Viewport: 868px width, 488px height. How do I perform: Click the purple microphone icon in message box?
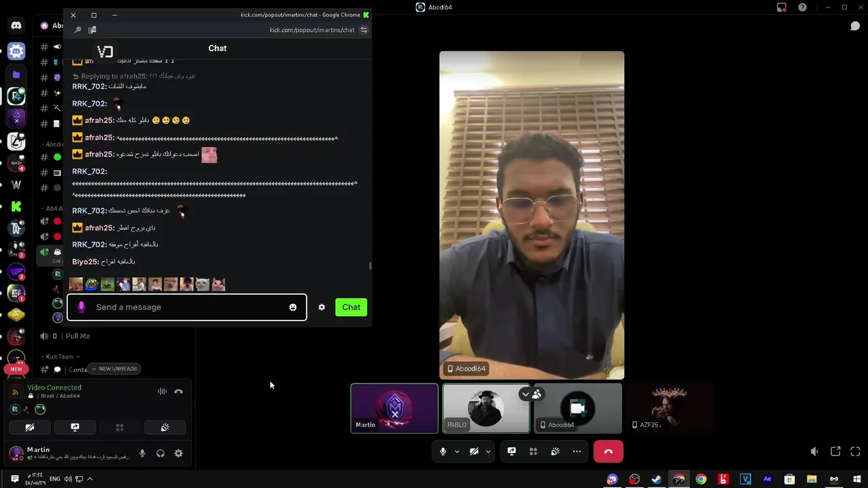[x=81, y=307]
